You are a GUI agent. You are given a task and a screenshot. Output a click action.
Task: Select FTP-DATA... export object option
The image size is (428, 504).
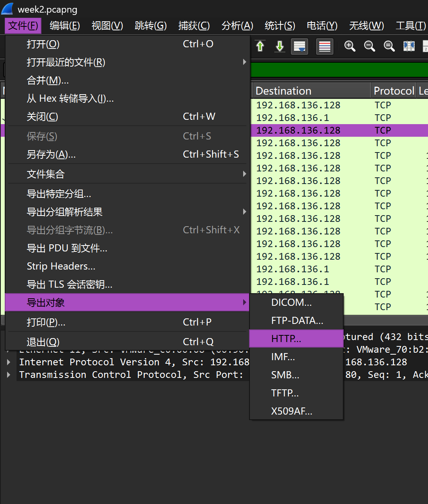pos(296,321)
